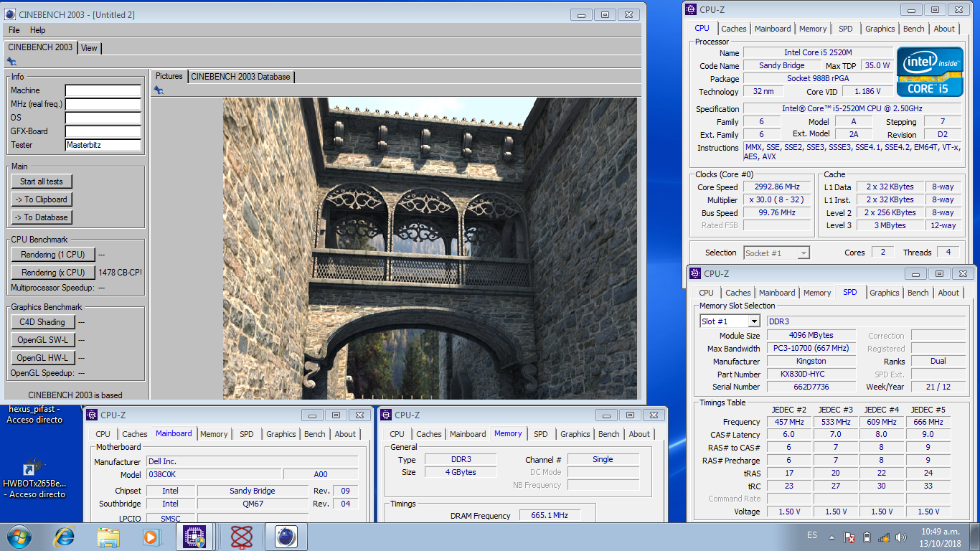This screenshot has height=551, width=980.
Task: Open SPD tab in the CPU-Z Mainboard window
Action: click(x=247, y=434)
